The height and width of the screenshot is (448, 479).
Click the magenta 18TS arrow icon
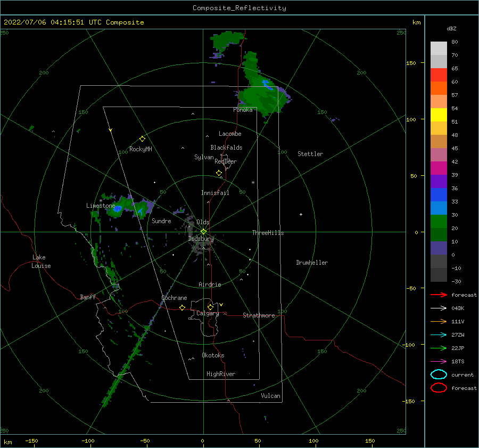[x=439, y=362]
